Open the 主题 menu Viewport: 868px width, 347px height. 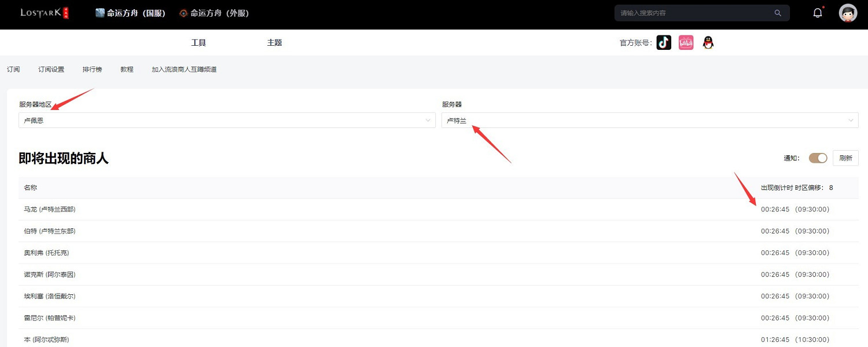coord(274,42)
